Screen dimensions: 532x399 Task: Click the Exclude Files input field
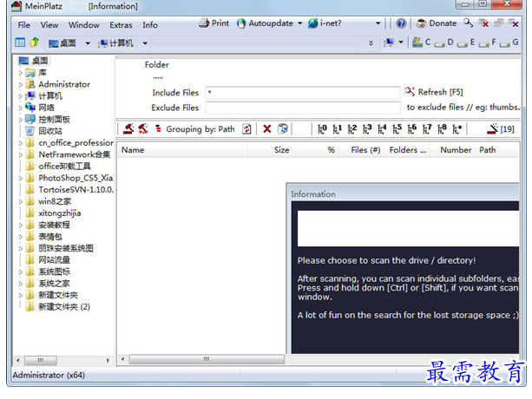coord(303,108)
